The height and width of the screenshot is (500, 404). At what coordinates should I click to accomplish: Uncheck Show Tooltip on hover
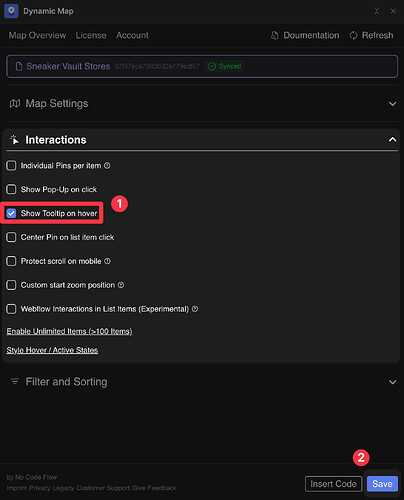(11, 213)
